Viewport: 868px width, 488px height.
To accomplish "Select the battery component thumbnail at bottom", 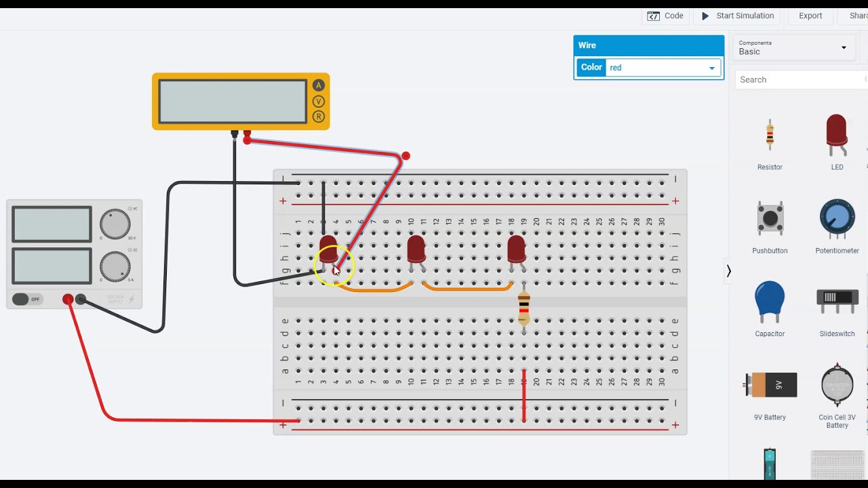I will pos(770,464).
